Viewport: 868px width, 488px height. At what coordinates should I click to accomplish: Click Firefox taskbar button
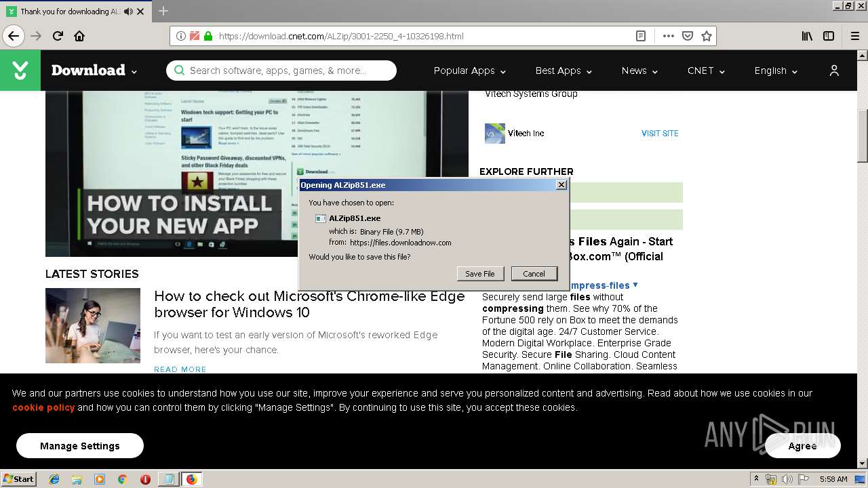(191, 479)
